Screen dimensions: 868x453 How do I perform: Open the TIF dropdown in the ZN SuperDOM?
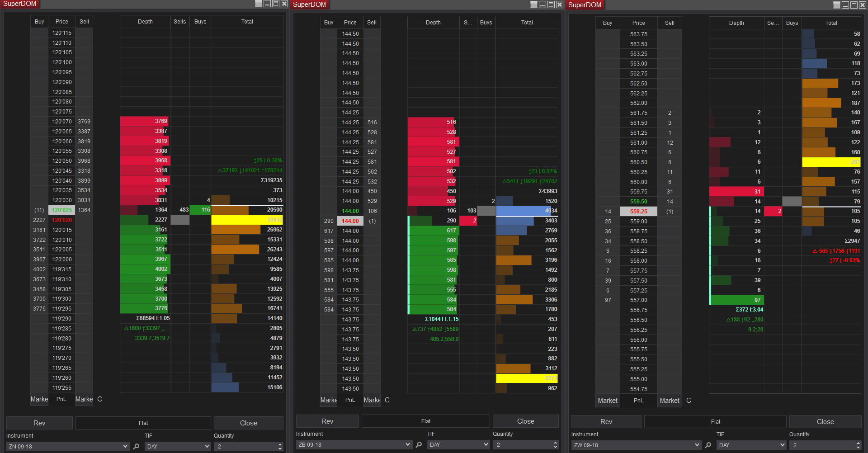[x=178, y=446]
